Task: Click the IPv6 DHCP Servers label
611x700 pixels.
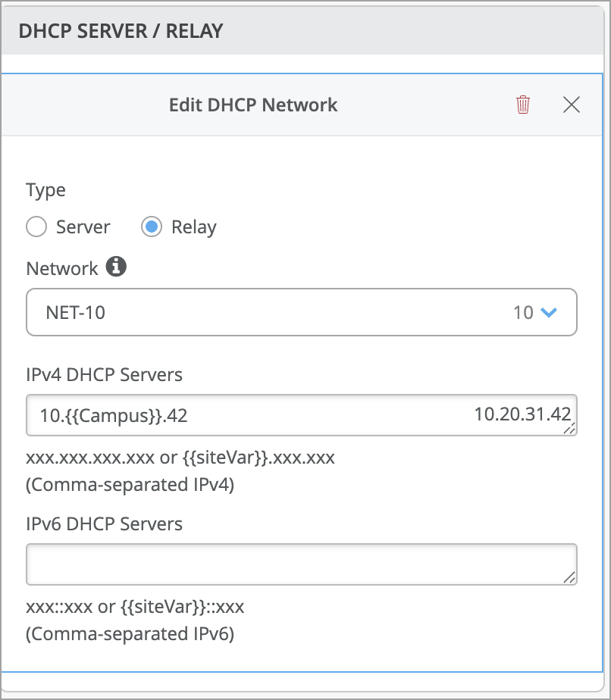Action: 104,523
